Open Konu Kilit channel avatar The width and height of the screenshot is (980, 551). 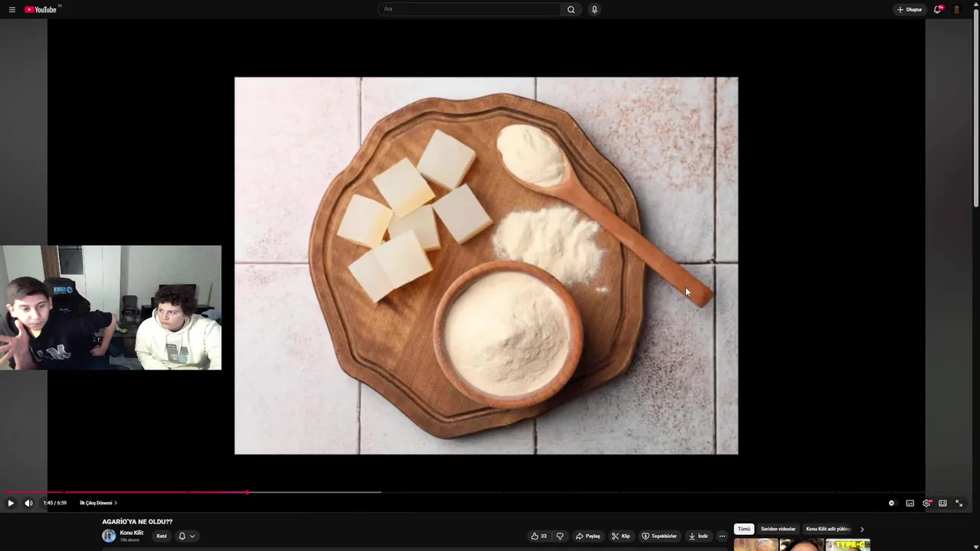109,536
